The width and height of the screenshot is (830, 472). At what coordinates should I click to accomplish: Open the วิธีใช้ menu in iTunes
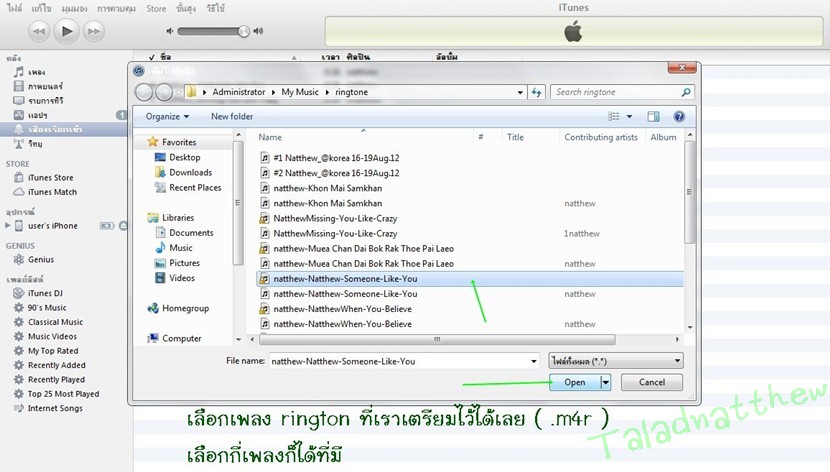(x=215, y=8)
